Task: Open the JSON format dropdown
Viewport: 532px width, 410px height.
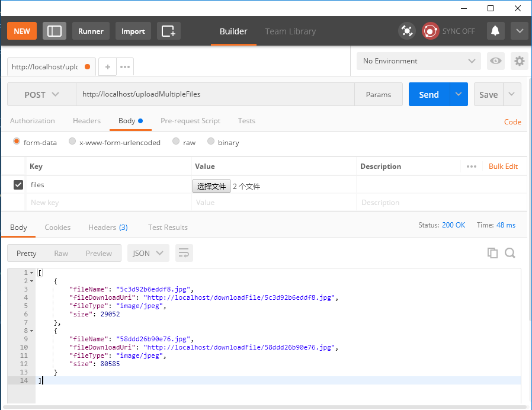Action: pyautogui.click(x=148, y=253)
